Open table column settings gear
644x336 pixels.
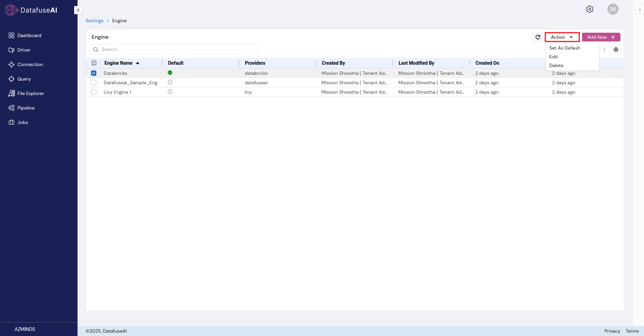click(x=616, y=50)
